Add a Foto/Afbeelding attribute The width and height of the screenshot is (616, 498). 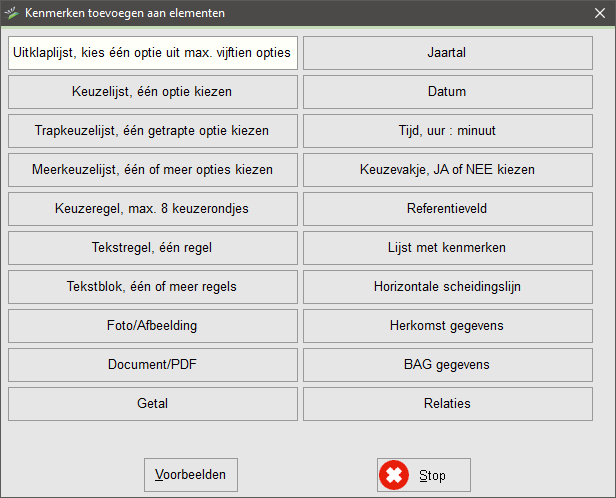pos(153,326)
